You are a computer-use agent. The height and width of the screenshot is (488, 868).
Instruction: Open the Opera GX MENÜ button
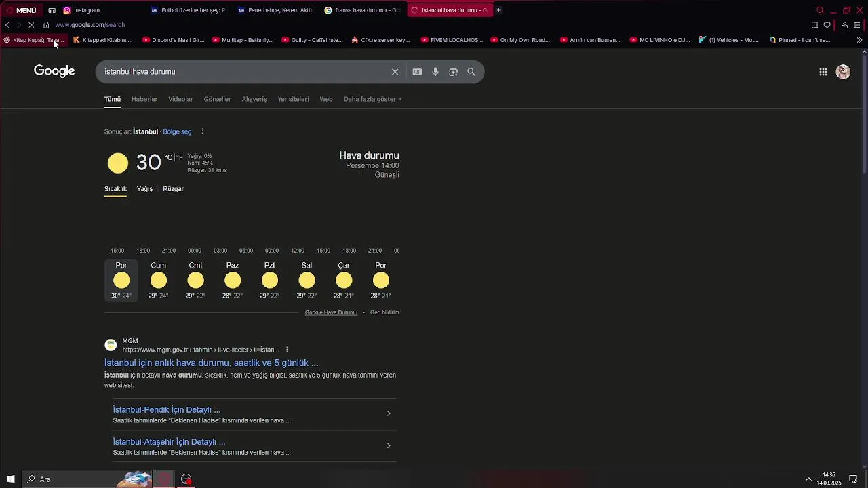(x=21, y=10)
